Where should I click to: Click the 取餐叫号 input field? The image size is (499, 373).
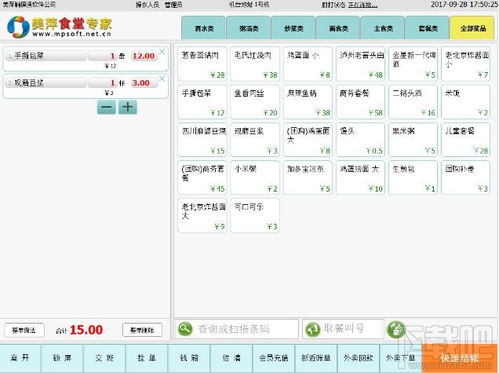343,329
